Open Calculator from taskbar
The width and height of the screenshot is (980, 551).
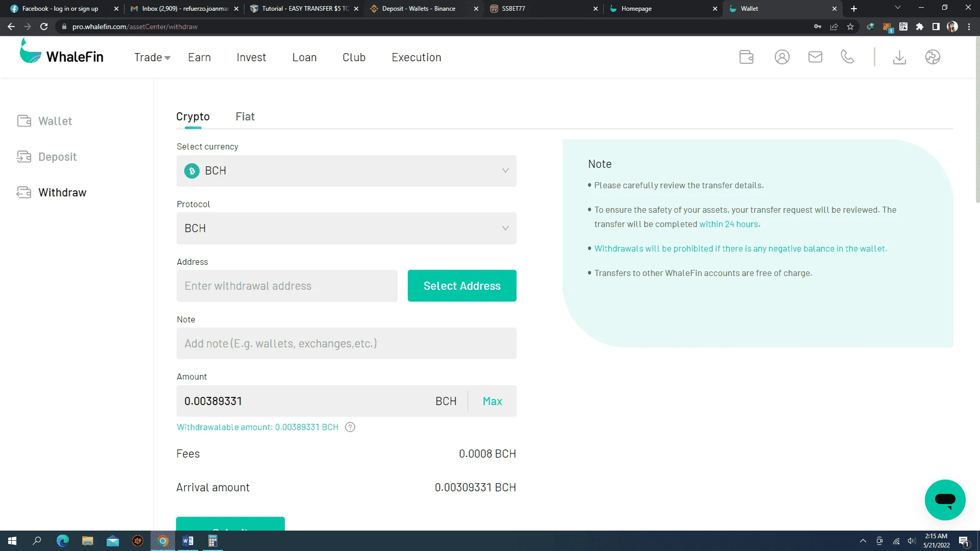click(x=213, y=541)
